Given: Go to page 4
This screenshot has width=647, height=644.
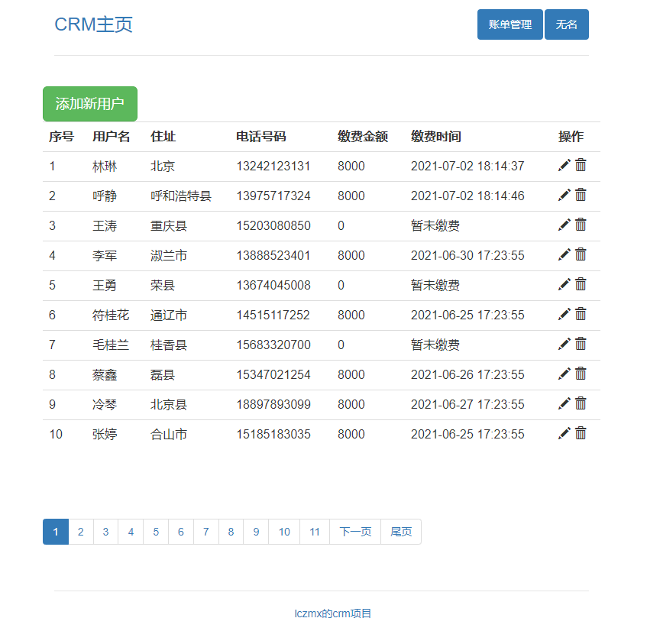Looking at the screenshot, I should tap(131, 532).
